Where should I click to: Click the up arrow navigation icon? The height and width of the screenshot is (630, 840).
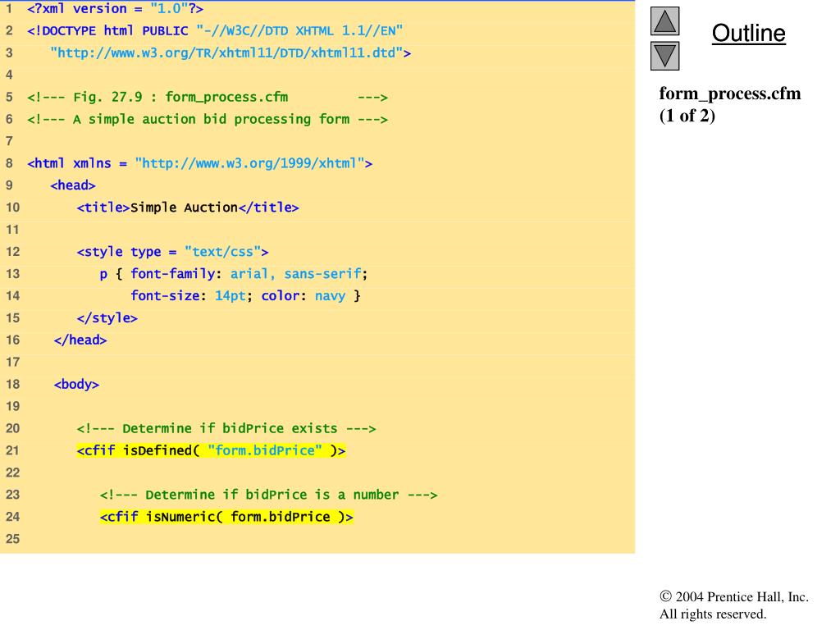click(x=664, y=21)
